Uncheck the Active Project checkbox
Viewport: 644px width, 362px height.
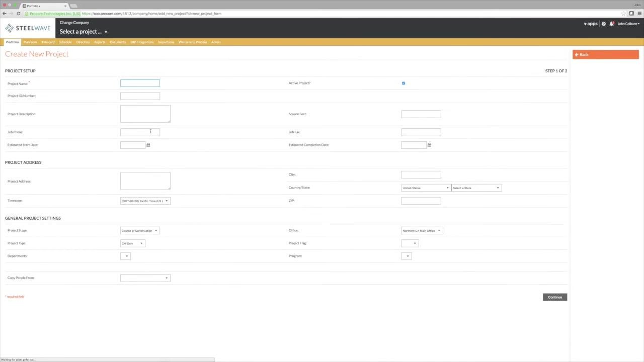[404, 83]
